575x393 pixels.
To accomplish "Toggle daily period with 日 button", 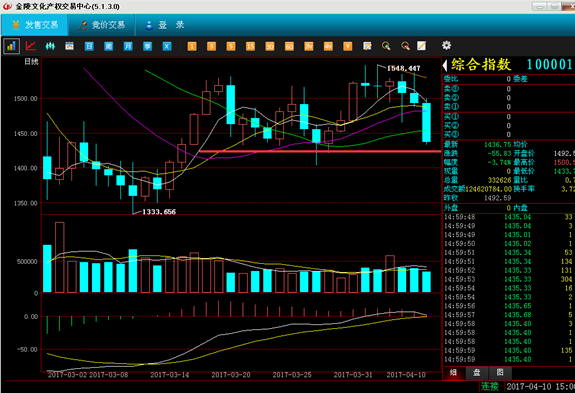I will pos(89,46).
